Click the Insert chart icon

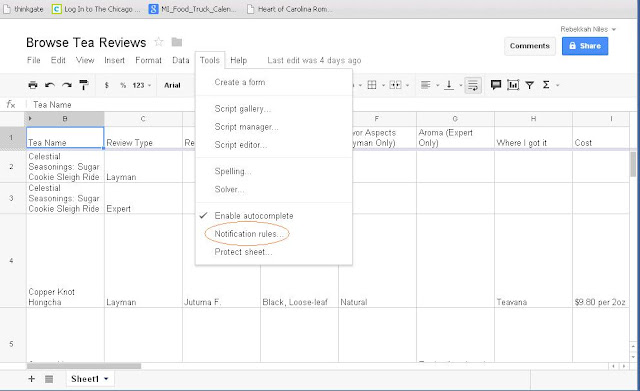pos(513,84)
